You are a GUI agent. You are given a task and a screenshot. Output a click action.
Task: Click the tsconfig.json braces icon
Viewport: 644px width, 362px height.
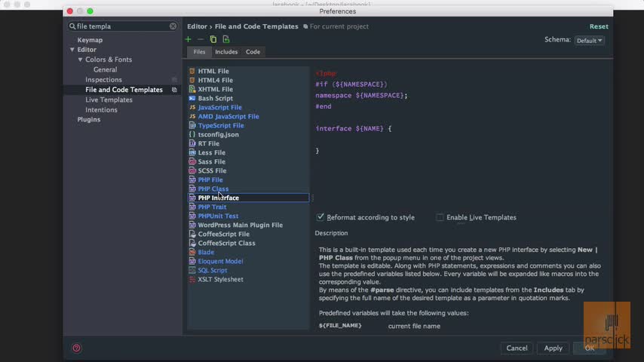click(192, 134)
